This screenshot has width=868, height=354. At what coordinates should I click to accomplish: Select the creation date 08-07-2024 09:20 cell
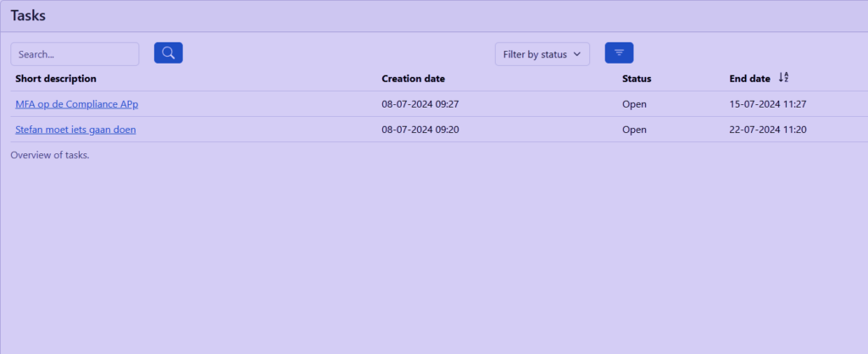click(x=420, y=130)
